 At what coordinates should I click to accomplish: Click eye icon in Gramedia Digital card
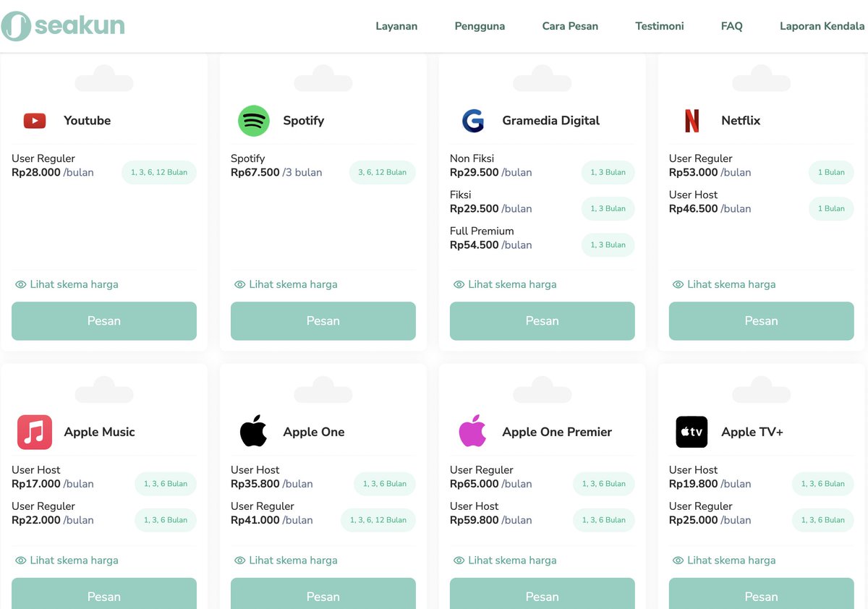459,284
